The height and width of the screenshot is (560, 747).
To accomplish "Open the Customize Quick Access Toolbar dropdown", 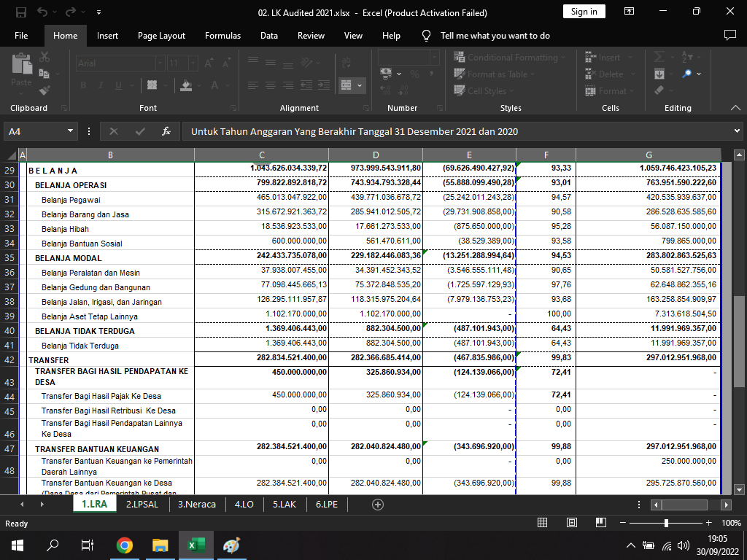I will pyautogui.click(x=98, y=12).
